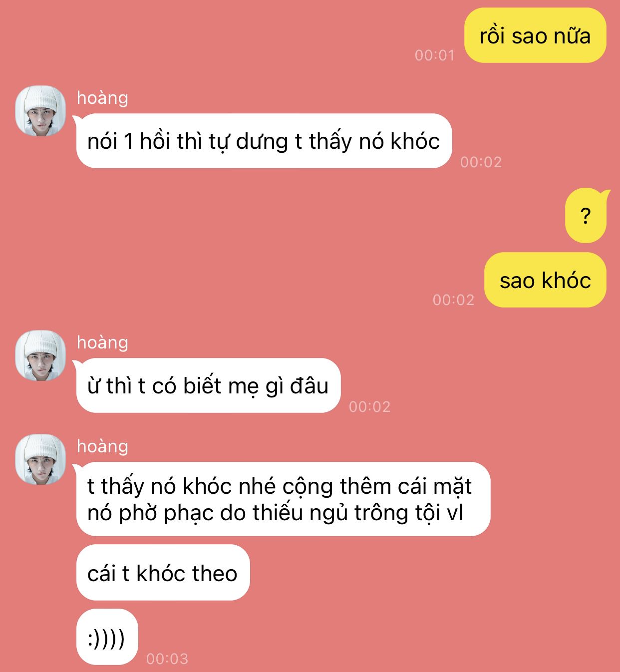Click the sender name hoàng above first reply
This screenshot has height=672, width=620.
tap(102, 98)
